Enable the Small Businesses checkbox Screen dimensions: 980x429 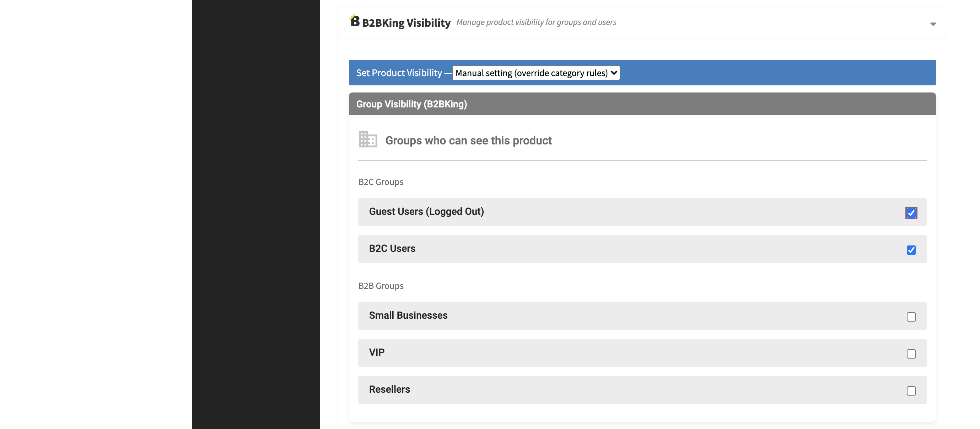(911, 317)
